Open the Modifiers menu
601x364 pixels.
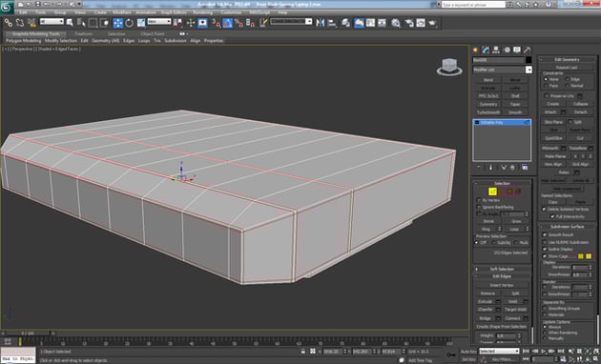(x=122, y=12)
